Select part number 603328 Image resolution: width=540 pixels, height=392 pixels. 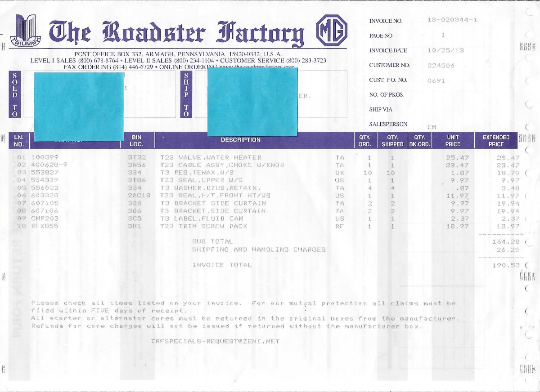45,196
